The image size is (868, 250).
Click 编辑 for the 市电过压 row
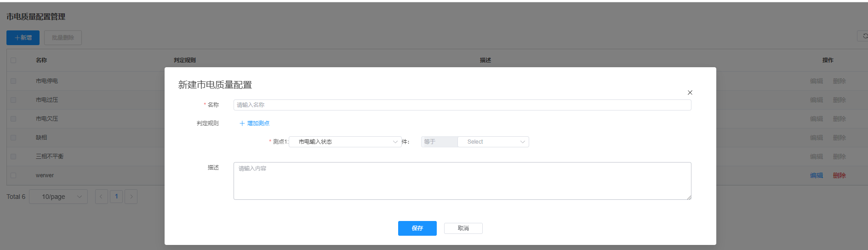pos(817,100)
